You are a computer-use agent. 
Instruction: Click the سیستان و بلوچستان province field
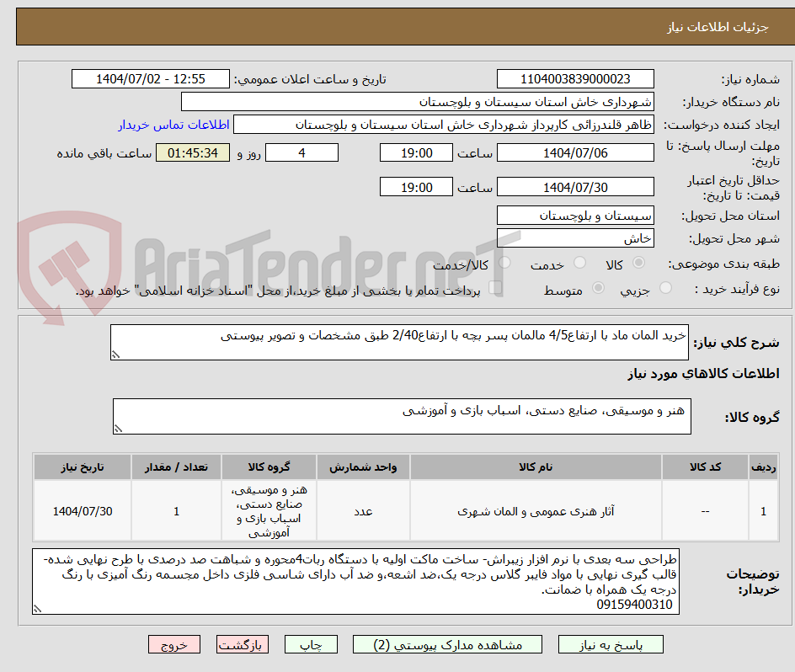click(575, 216)
